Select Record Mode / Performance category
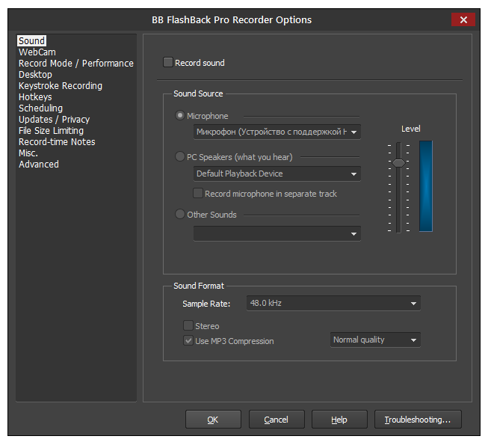The width and height of the screenshot is (488, 448). [75, 64]
